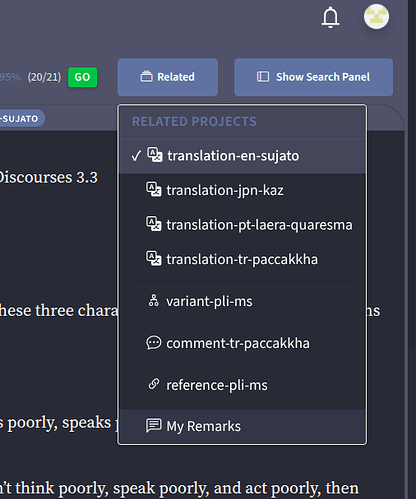Click the variant icon beside variant-pli-ms
The height and width of the screenshot is (499, 416).
pyautogui.click(x=154, y=301)
